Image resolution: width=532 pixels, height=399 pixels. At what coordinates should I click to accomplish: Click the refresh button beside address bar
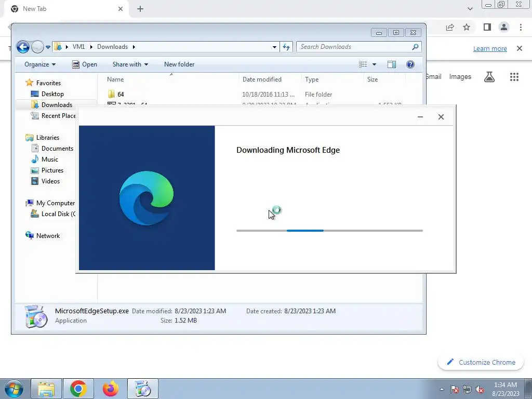pos(286,47)
